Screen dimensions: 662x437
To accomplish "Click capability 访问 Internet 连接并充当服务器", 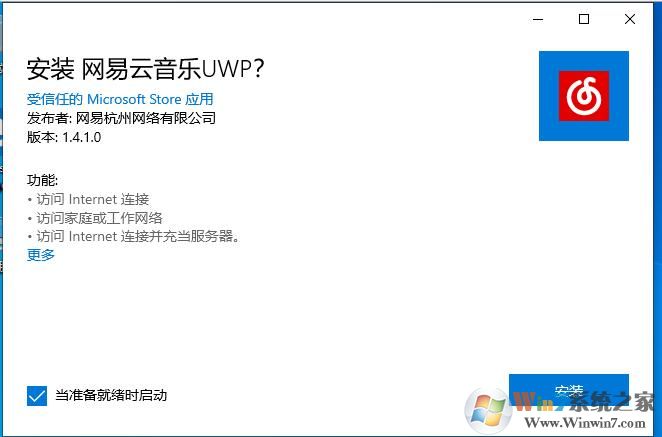I will click(x=138, y=236).
